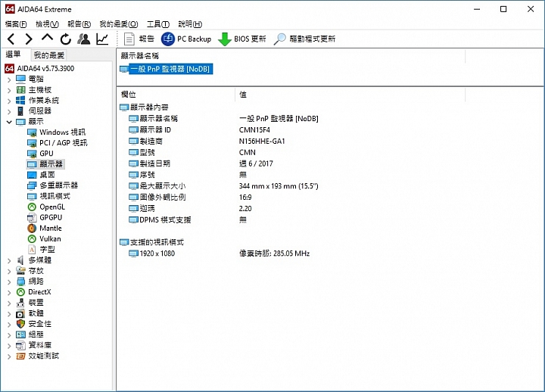
Task: Expand the 安全性 tree node
Action: coord(9,324)
